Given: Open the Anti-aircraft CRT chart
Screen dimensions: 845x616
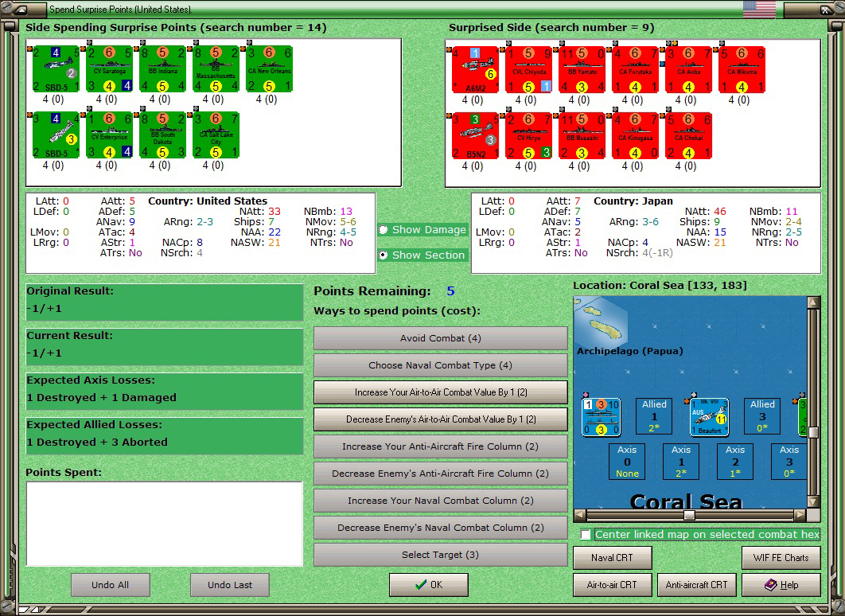Looking at the screenshot, I should coord(696,585).
